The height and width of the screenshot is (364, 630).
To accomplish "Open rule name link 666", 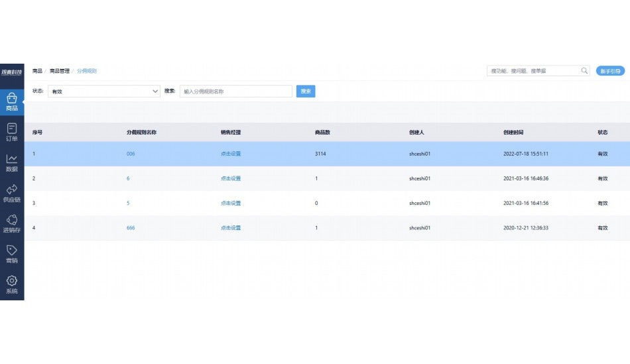I will (x=131, y=228).
